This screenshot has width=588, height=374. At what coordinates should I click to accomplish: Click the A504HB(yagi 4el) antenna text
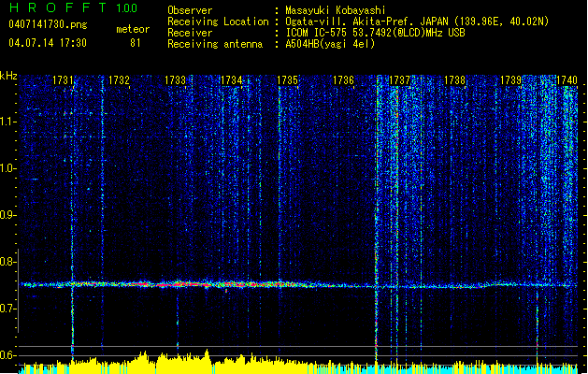(330, 44)
